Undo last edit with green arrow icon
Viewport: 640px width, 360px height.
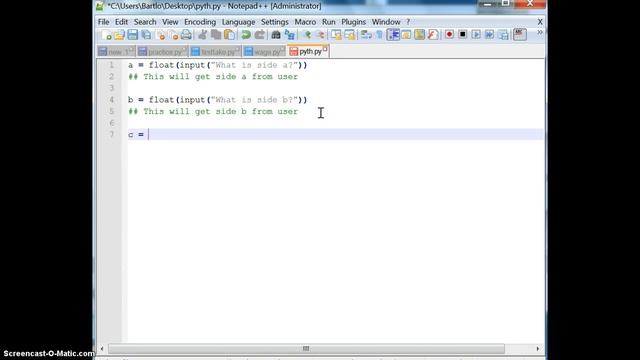[x=246, y=35]
